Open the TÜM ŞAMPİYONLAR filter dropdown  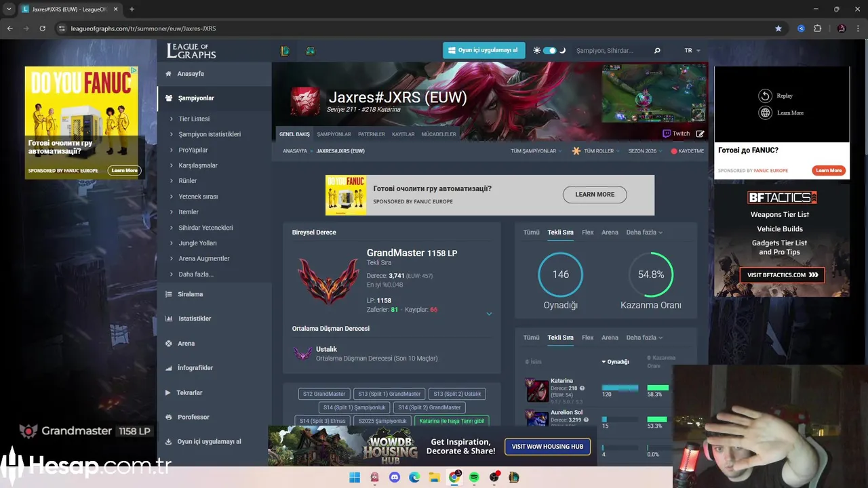(x=536, y=151)
